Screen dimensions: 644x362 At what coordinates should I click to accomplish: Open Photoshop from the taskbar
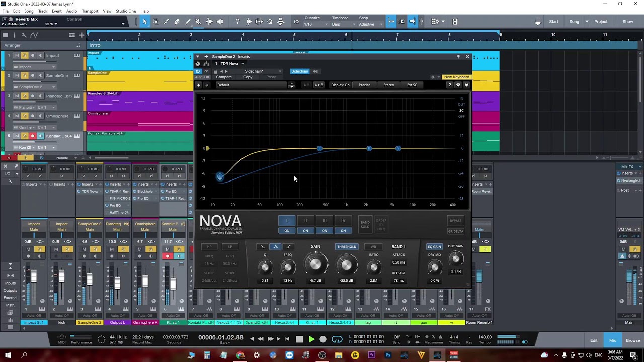(388, 355)
